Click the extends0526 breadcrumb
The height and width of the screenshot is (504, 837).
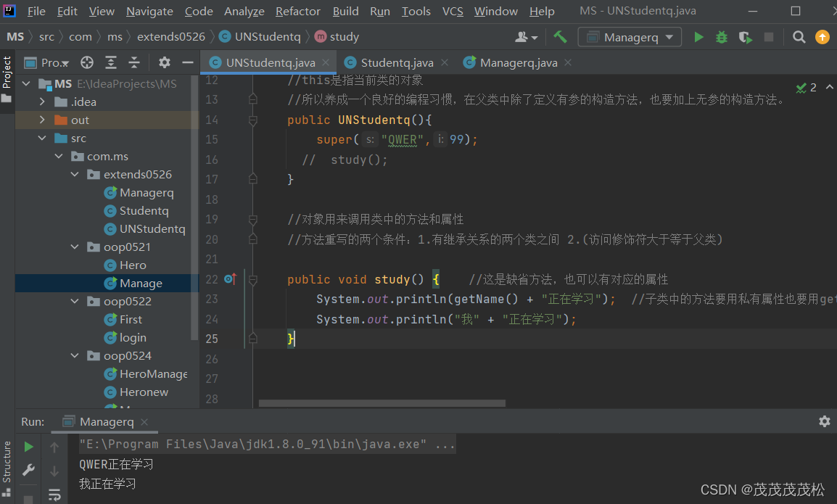(171, 37)
